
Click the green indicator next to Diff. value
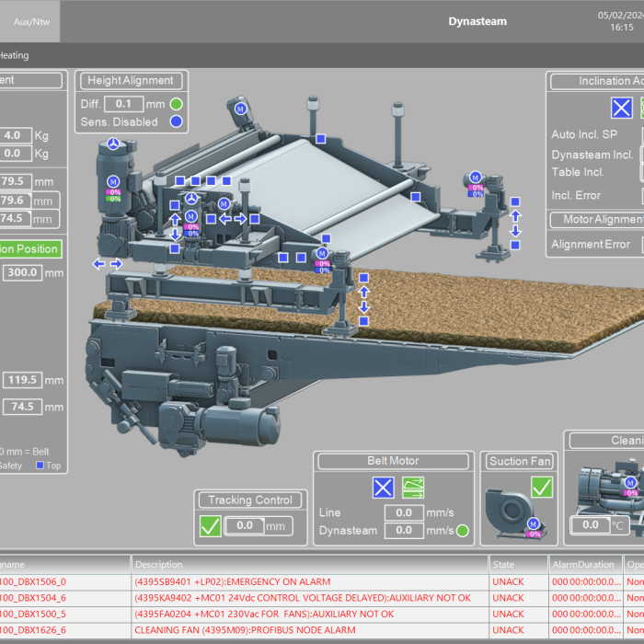[x=176, y=104]
